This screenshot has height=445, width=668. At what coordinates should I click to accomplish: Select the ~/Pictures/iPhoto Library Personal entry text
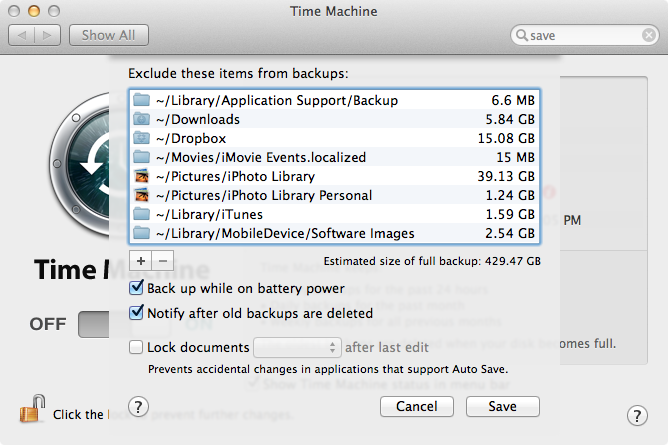point(264,195)
